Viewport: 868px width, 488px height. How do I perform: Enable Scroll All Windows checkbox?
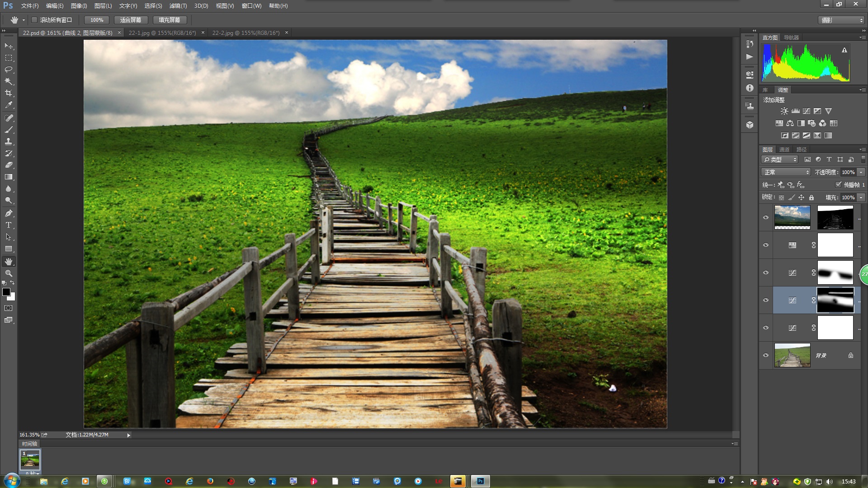point(34,20)
